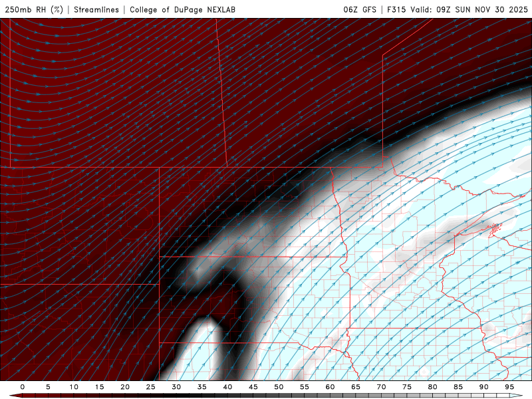Click the "06Z GFS" model run label

[x=360, y=9]
